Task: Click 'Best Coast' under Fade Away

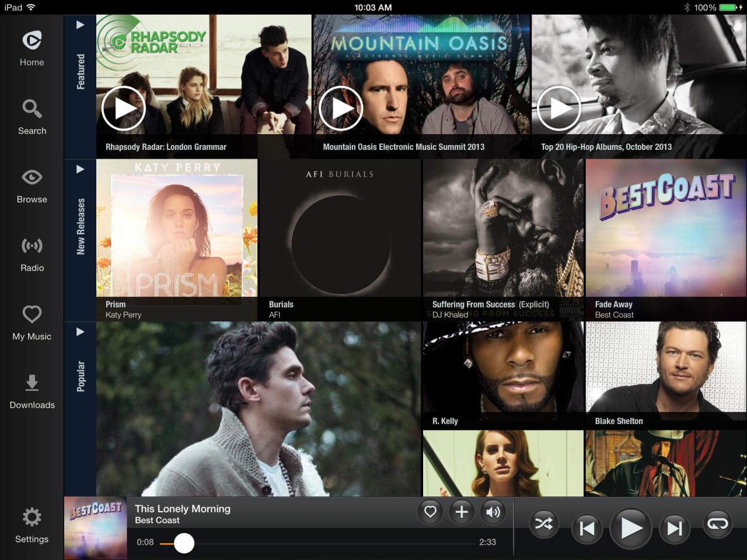Action: (614, 315)
